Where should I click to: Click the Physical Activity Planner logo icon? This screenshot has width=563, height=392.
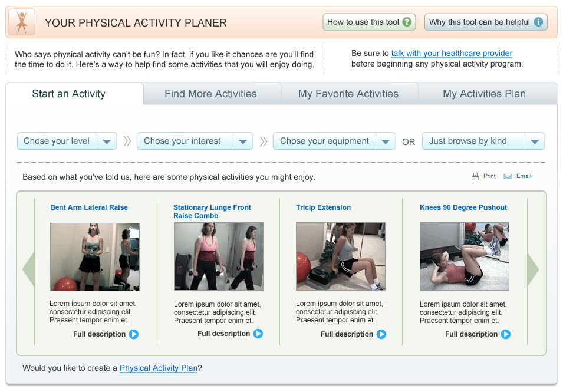click(22, 22)
